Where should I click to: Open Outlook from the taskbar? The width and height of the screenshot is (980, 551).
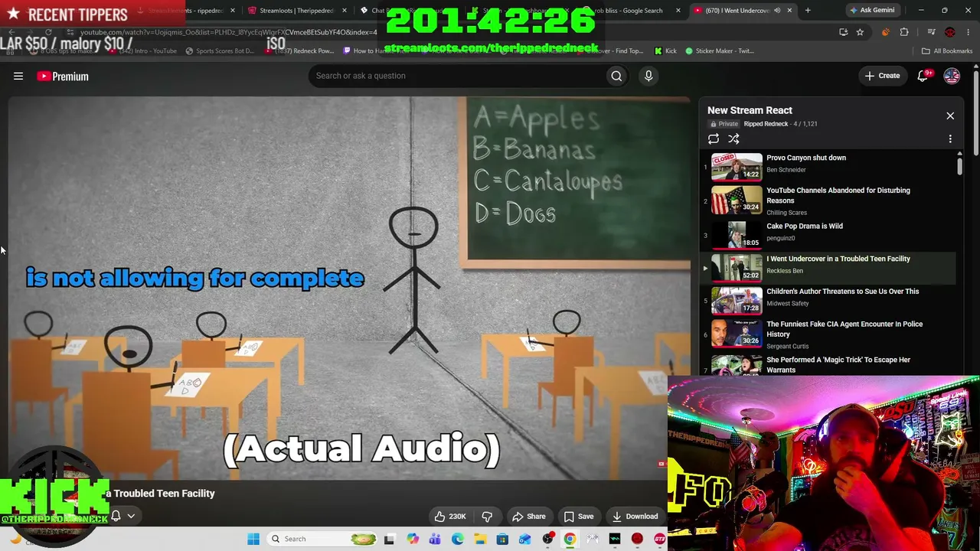pyautogui.click(x=524, y=539)
